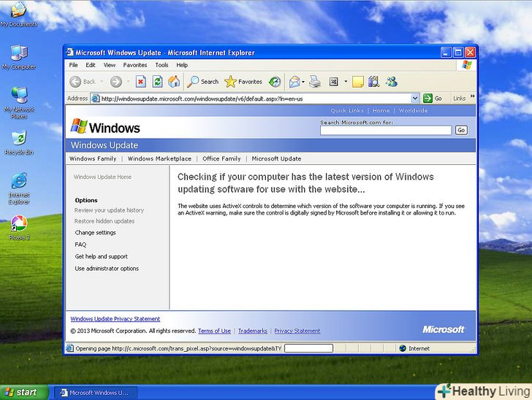Image resolution: width=532 pixels, height=400 pixels.
Task: Open My Network Places desktop icon
Action: (x=19, y=103)
